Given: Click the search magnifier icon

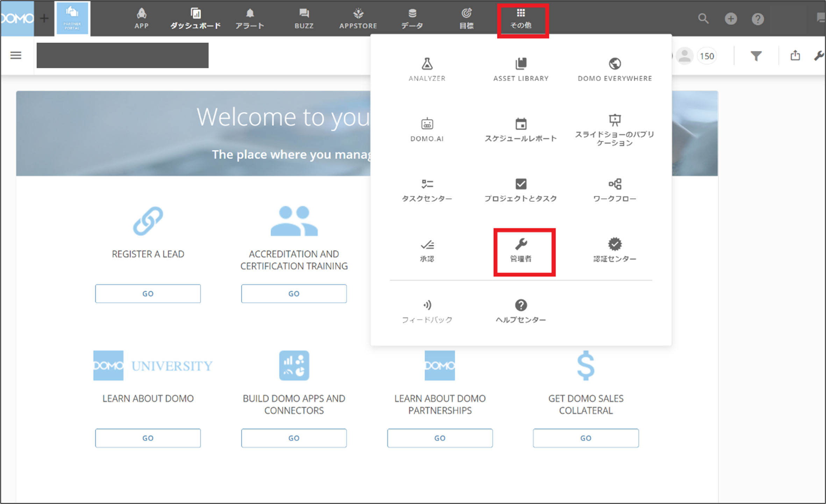Looking at the screenshot, I should [x=703, y=19].
